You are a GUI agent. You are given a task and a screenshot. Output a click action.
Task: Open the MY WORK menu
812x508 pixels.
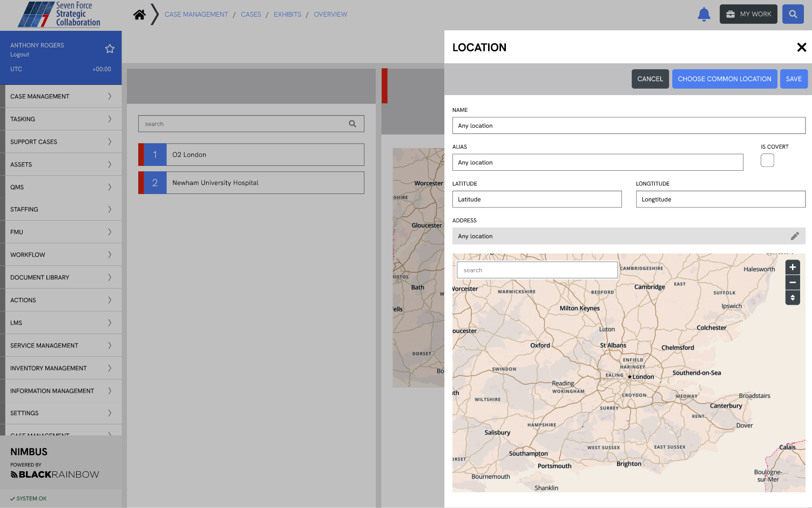point(748,14)
